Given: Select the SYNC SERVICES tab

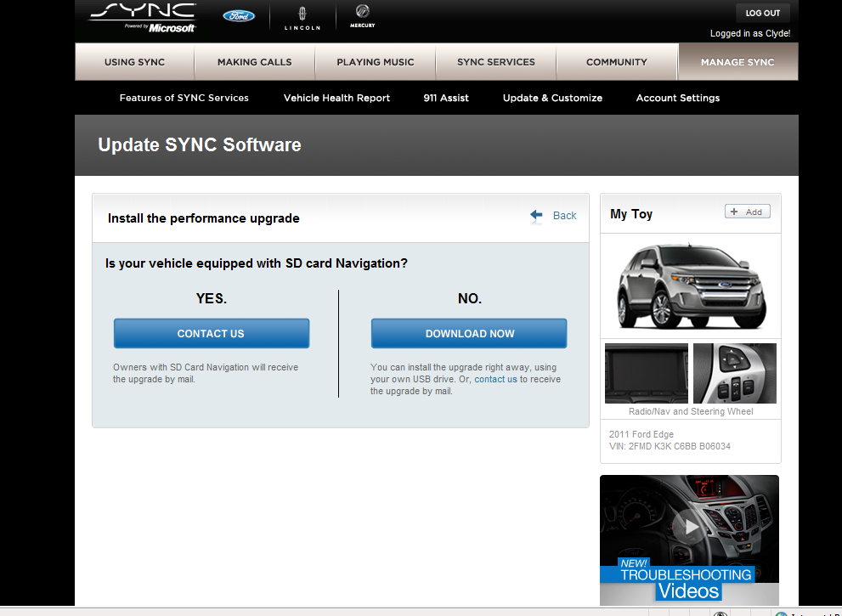Looking at the screenshot, I should pyautogui.click(x=496, y=62).
